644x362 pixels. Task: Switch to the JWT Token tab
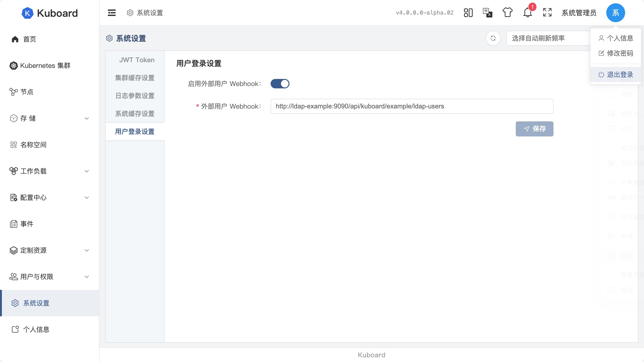point(136,60)
